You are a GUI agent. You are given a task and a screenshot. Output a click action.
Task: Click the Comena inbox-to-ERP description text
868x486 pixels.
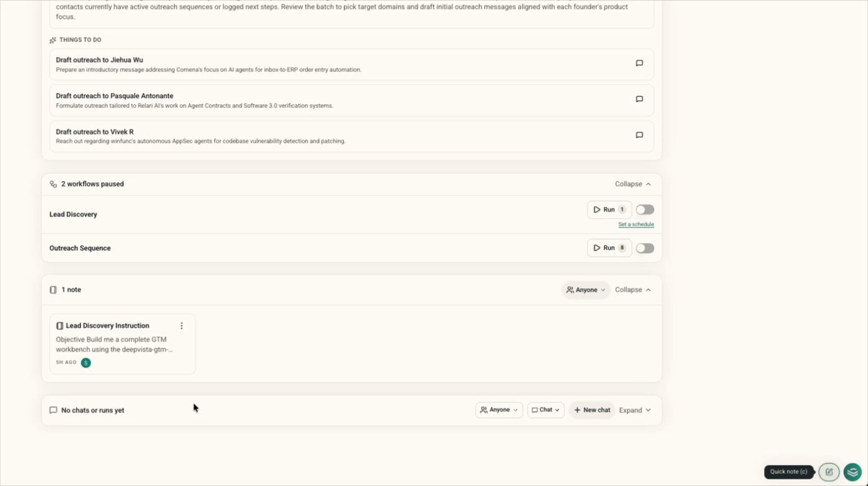tap(208, 70)
